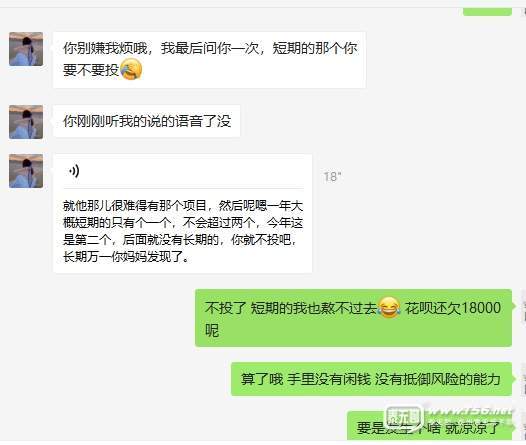Viewport: 526px width, 445px height.
Task: Click the laughing-tears emoji in the green message
Action: (x=389, y=308)
